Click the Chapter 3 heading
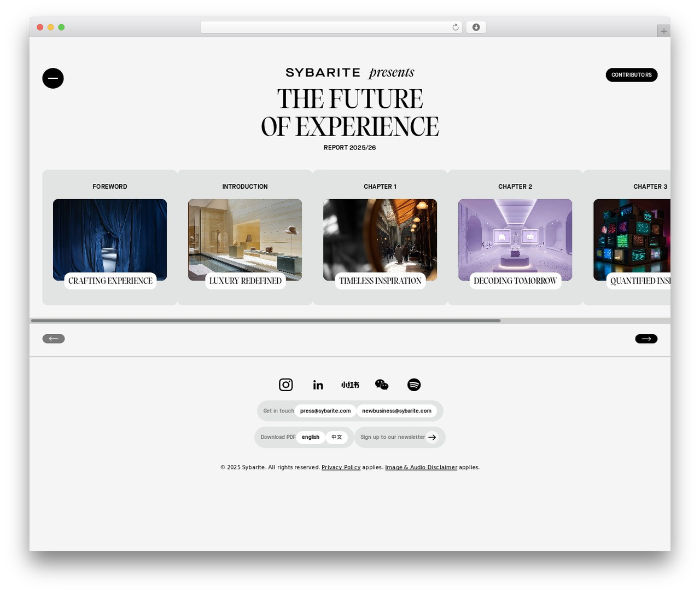The height and width of the screenshot is (593, 700). pos(650,187)
